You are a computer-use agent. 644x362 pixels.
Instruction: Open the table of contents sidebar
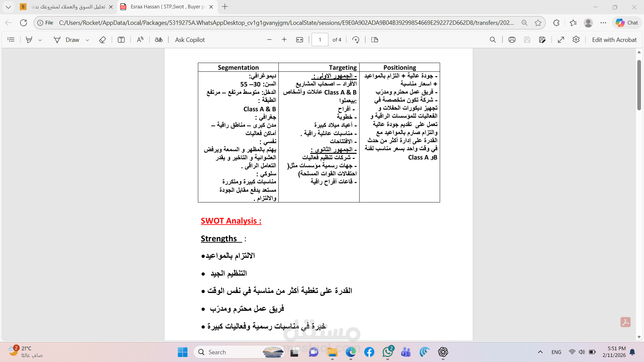point(11,40)
